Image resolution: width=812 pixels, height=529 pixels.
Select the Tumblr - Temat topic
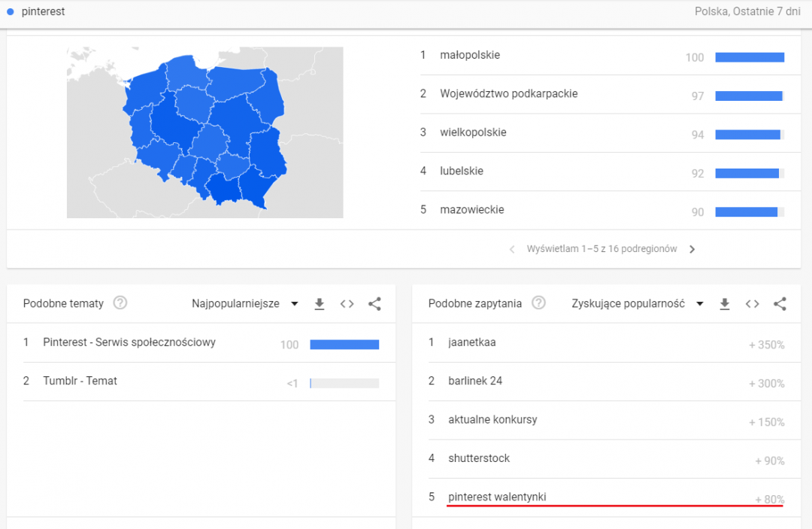coord(80,382)
